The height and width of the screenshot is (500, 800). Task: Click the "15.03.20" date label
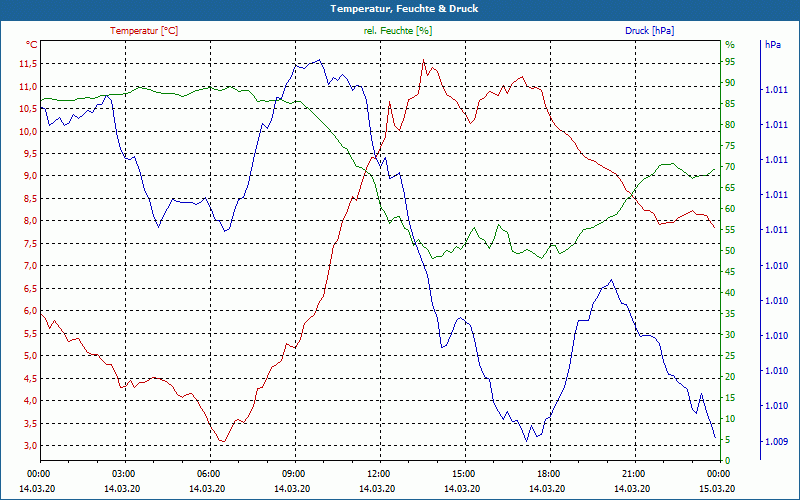pyautogui.click(x=716, y=488)
